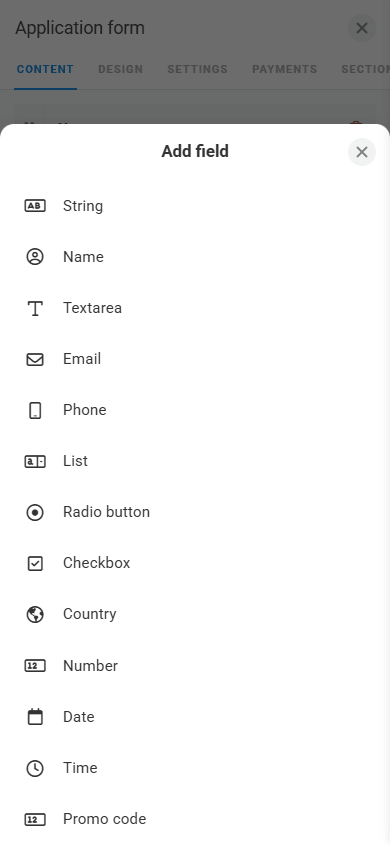Viewport: 390px width, 844px height.
Task: Go to the Settings tab
Action: pyautogui.click(x=197, y=69)
